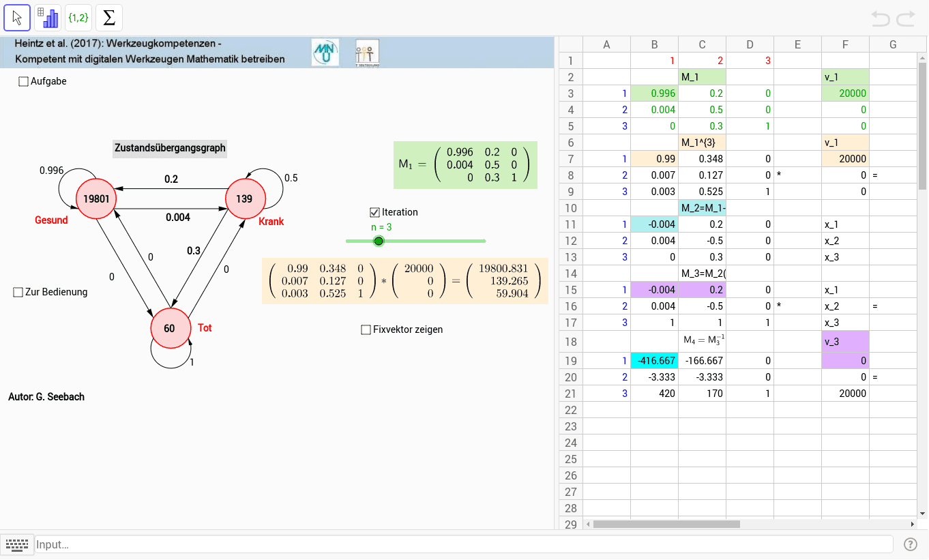Image resolution: width=929 pixels, height=560 pixels.
Task: Select cell with value -166.667
Action: click(x=702, y=361)
